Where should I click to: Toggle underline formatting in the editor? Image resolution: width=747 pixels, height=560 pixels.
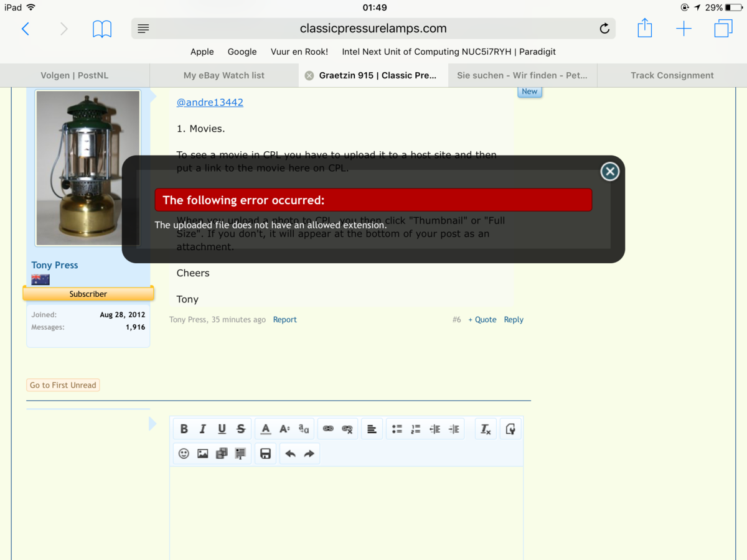[x=222, y=429]
